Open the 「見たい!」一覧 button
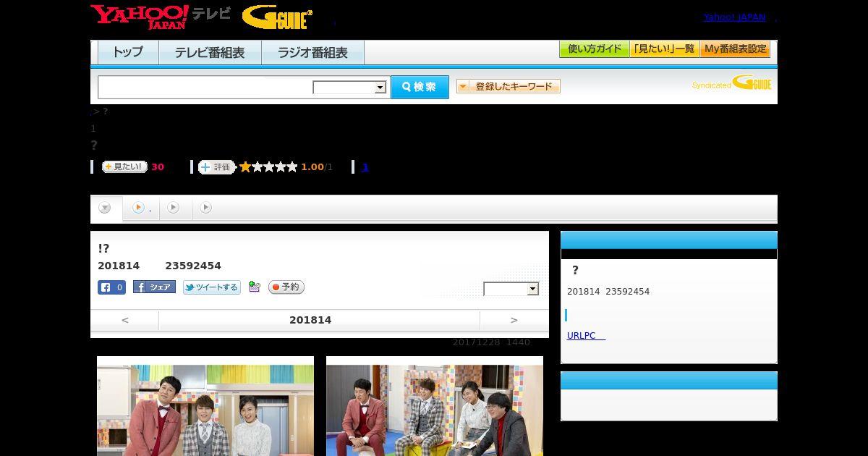 click(664, 49)
